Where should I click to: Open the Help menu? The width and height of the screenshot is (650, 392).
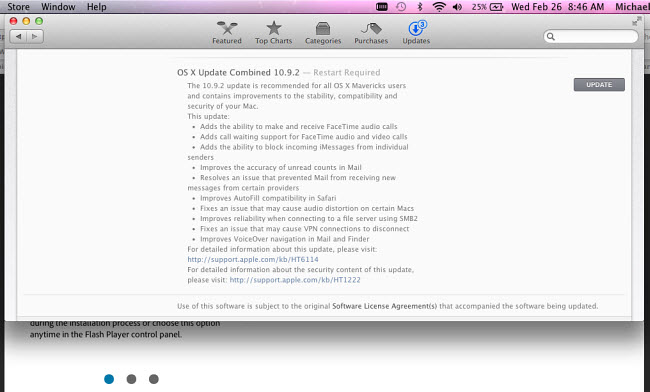pyautogui.click(x=97, y=7)
